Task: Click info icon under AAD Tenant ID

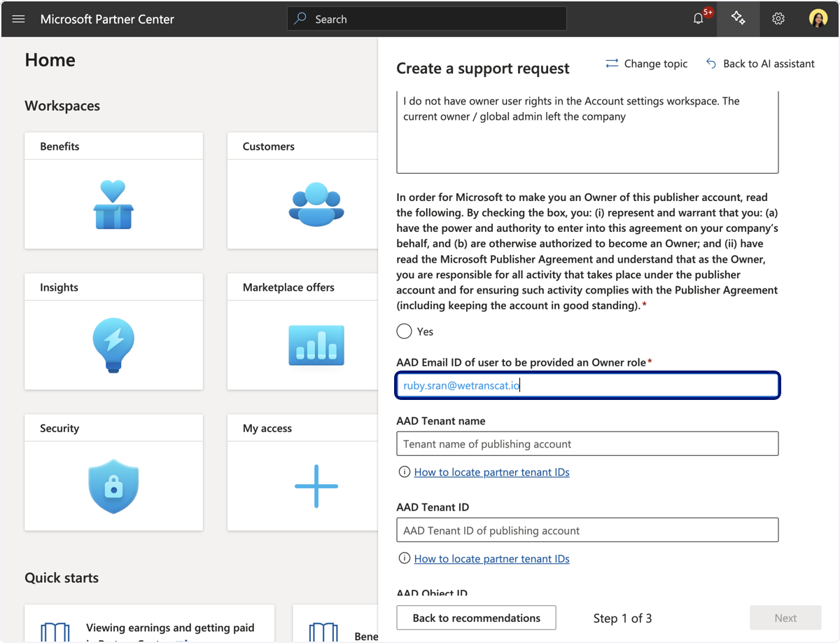Action: 404,558
